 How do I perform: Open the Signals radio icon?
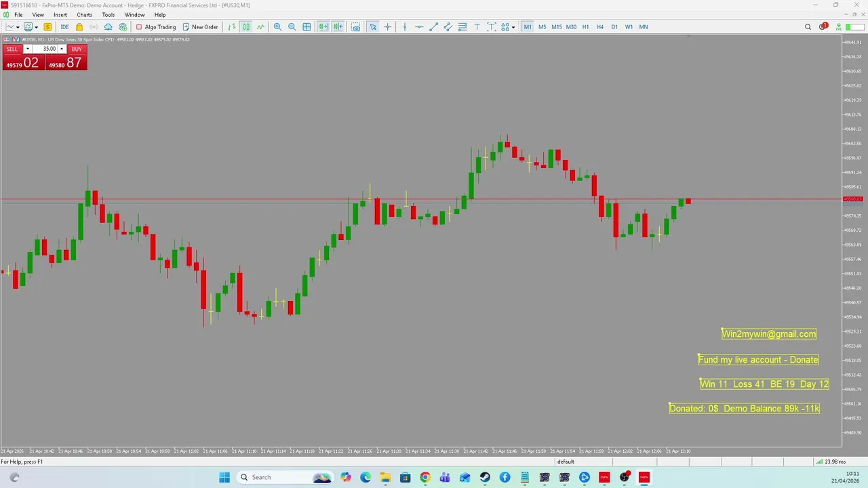94,27
